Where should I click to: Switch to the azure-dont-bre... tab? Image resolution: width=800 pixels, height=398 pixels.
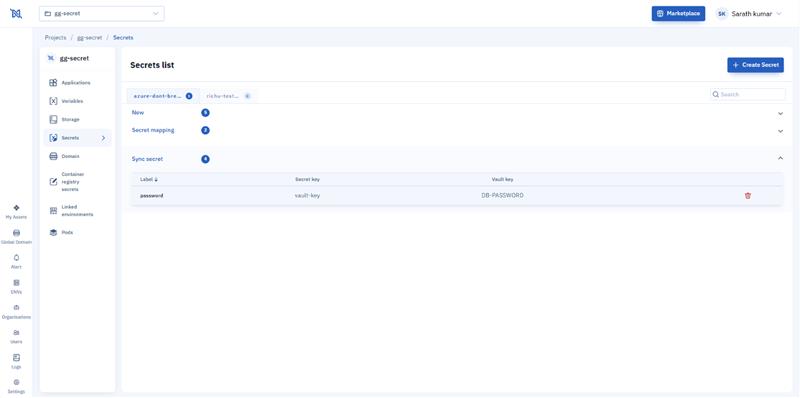(x=163, y=95)
